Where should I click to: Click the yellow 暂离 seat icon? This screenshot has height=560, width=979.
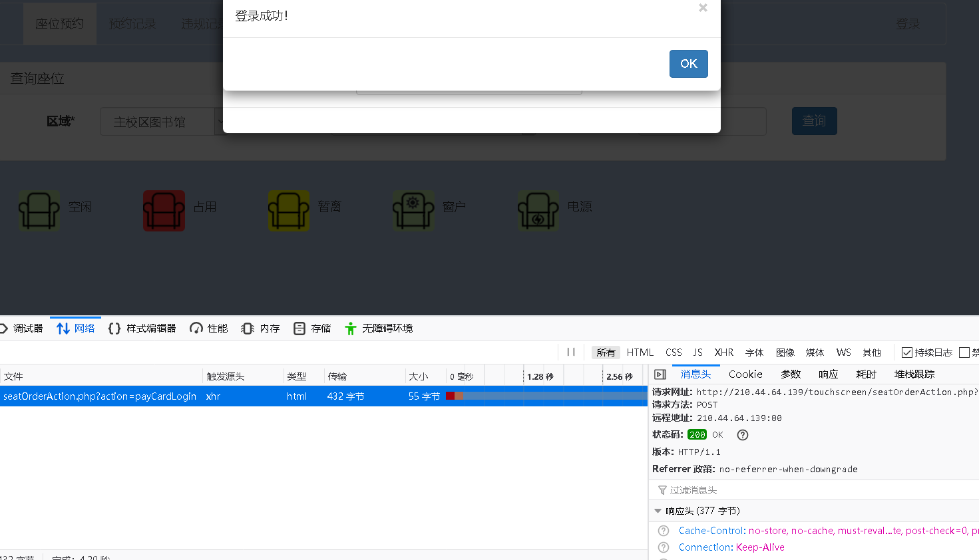pyautogui.click(x=289, y=210)
